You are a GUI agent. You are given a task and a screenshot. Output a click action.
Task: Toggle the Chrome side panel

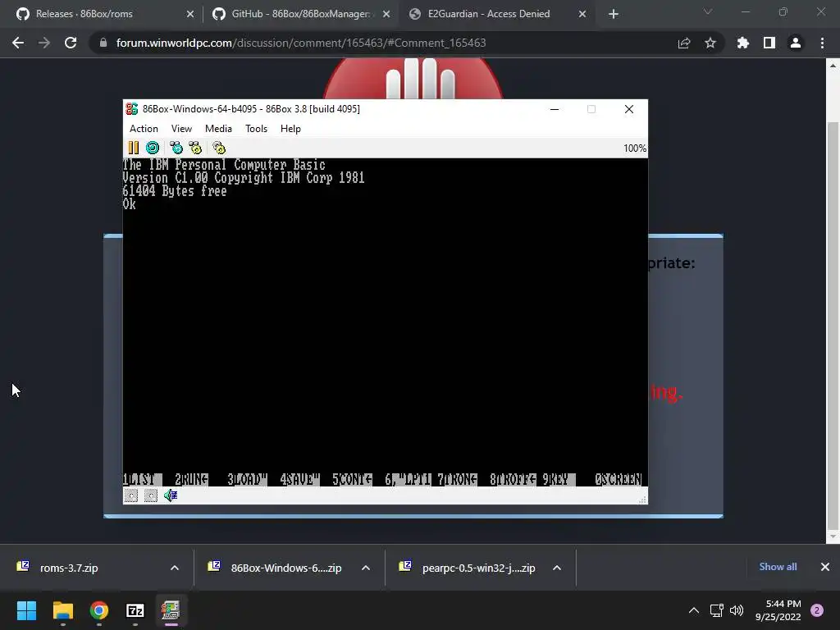point(769,43)
